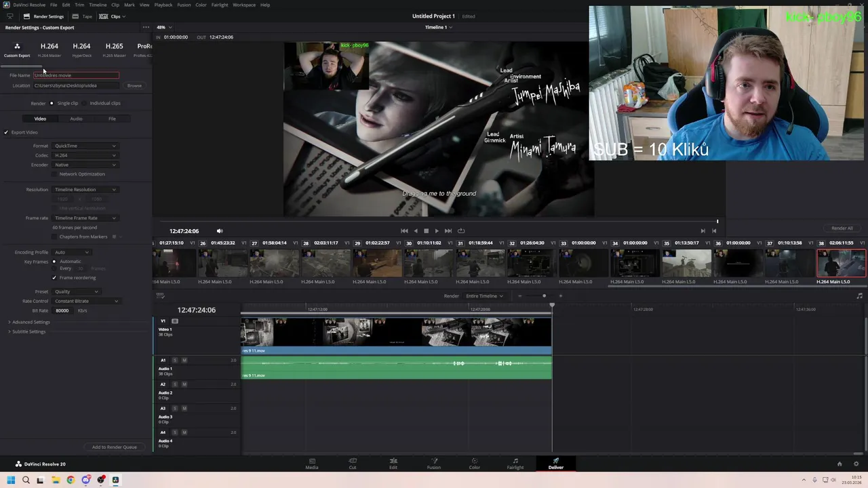
Task: Click DaVinci Resolve taskbar icon
Action: [115, 480]
